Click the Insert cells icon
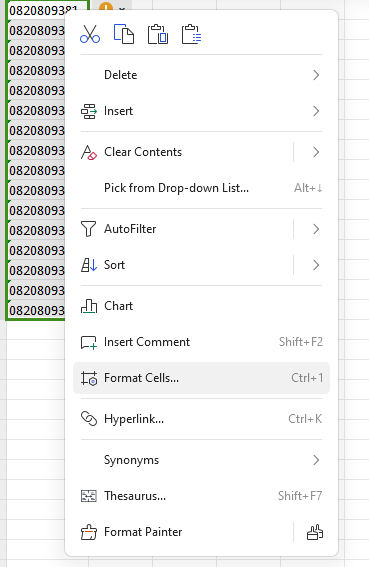The width and height of the screenshot is (369, 567). pos(89,111)
